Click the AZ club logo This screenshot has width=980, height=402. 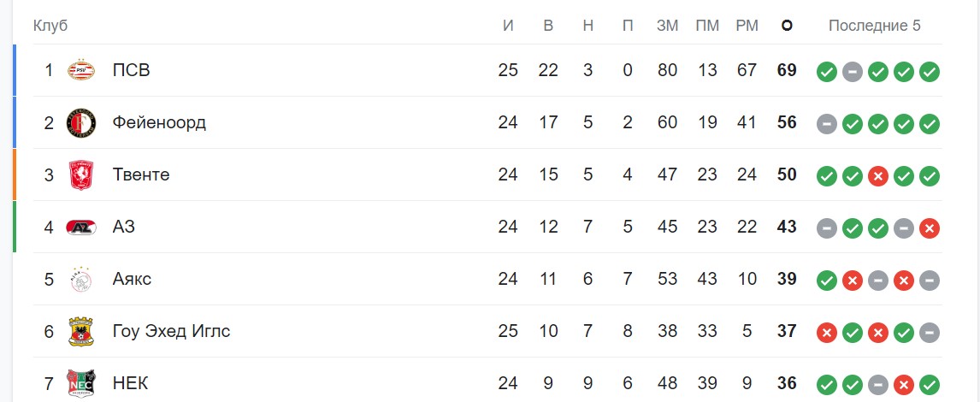click(81, 227)
